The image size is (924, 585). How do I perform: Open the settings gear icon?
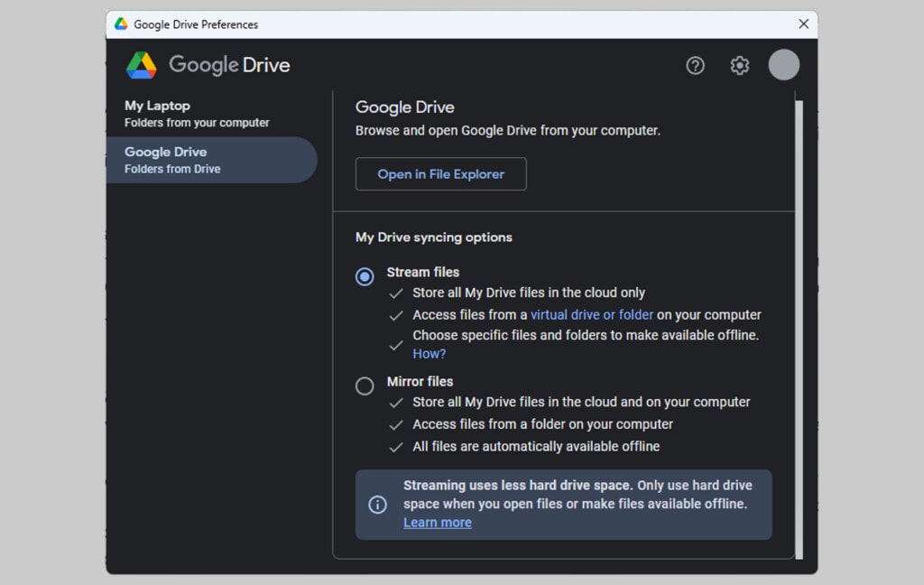[x=739, y=65]
